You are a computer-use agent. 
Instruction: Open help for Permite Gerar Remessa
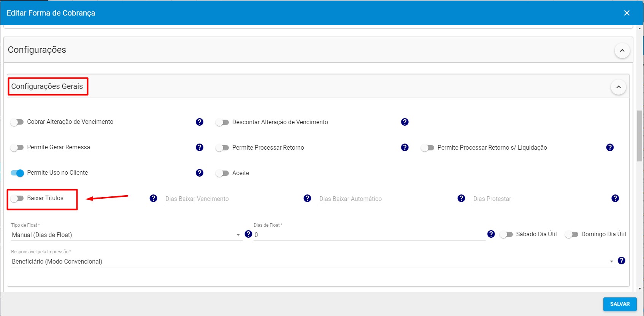[200, 147]
